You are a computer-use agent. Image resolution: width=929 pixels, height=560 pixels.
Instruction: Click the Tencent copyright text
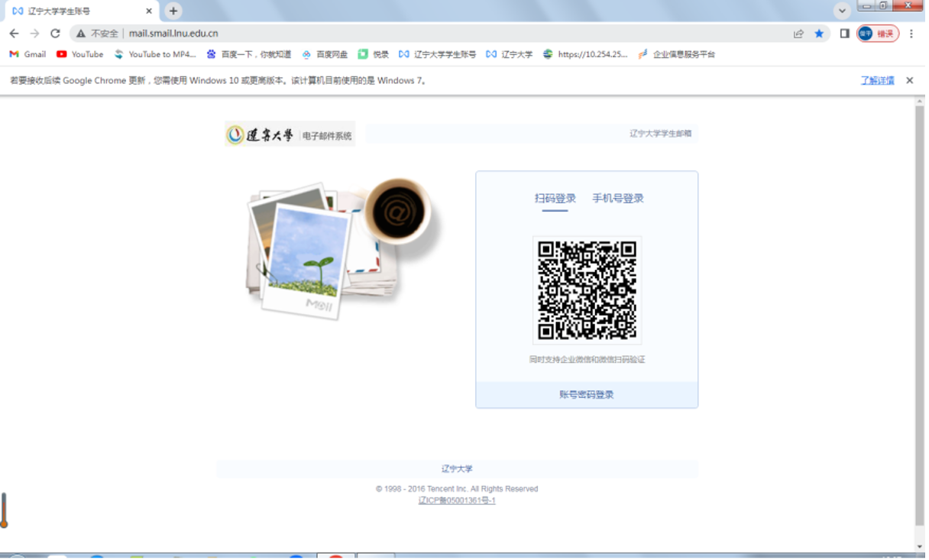pos(457,489)
